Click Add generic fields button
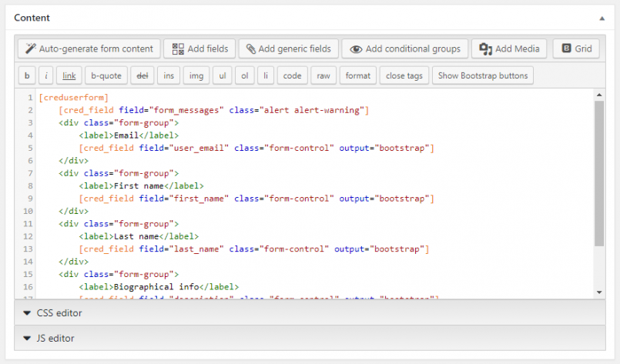 click(x=288, y=48)
